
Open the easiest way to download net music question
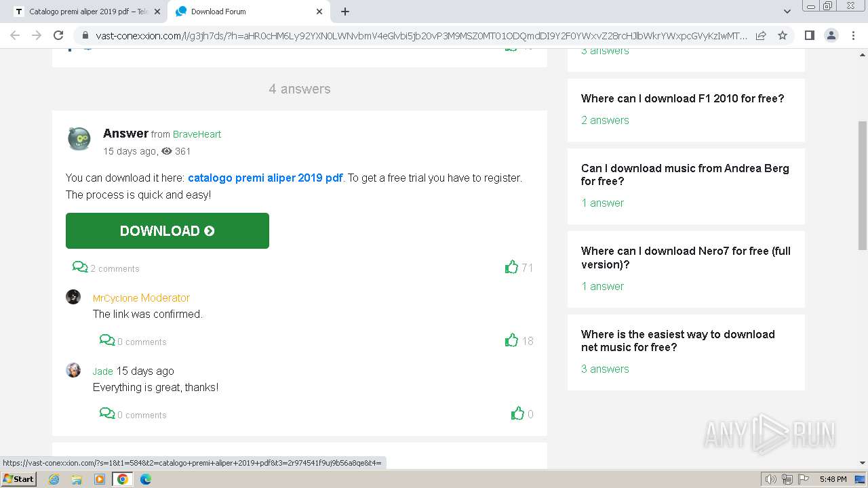pyautogui.click(x=677, y=341)
